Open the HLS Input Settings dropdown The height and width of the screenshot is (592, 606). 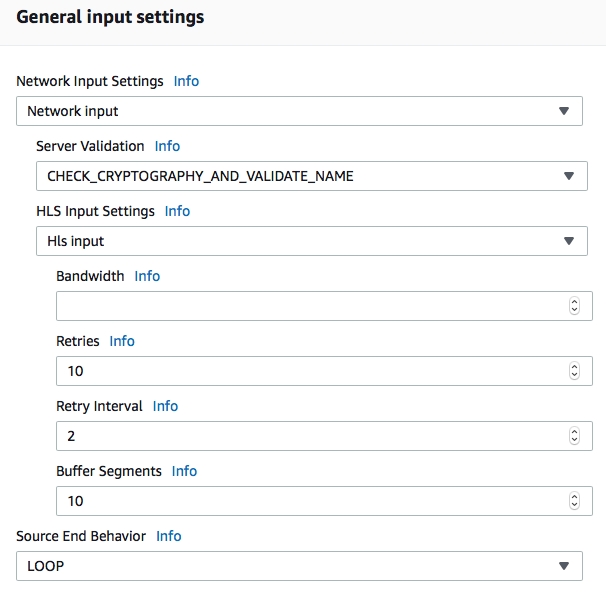pos(312,241)
